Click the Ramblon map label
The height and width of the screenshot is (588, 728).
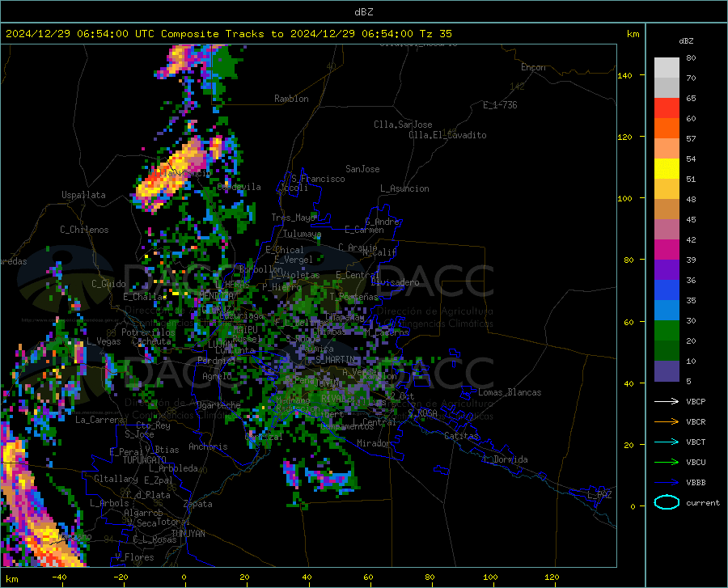(291, 99)
